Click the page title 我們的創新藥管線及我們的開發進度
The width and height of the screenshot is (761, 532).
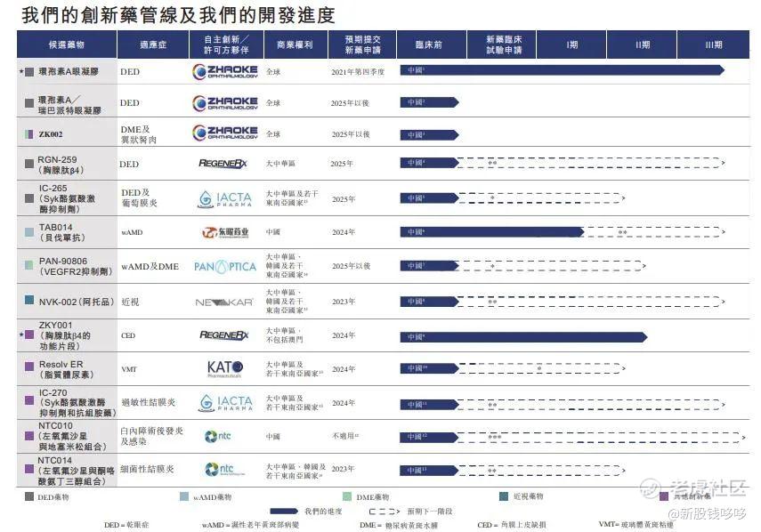coord(178,15)
